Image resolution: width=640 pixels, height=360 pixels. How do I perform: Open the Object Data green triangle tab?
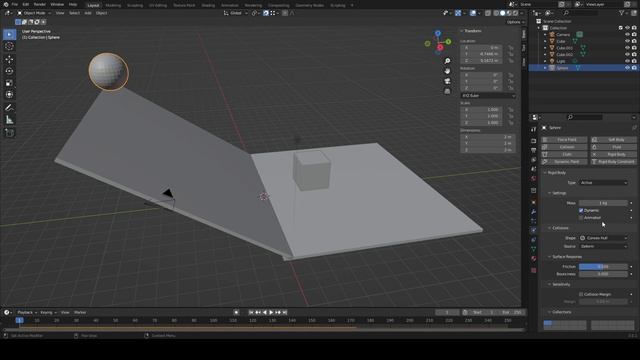point(533,249)
